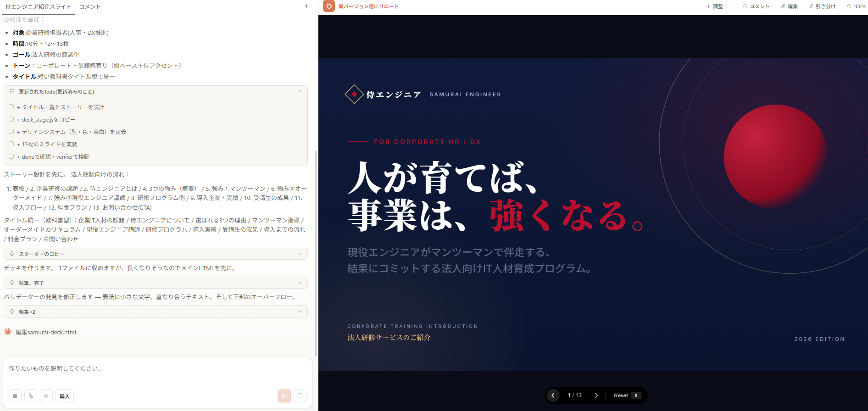The height and width of the screenshot is (411, 868).
Task: Click the orange reload icon in the preview header
Action: 329,6
